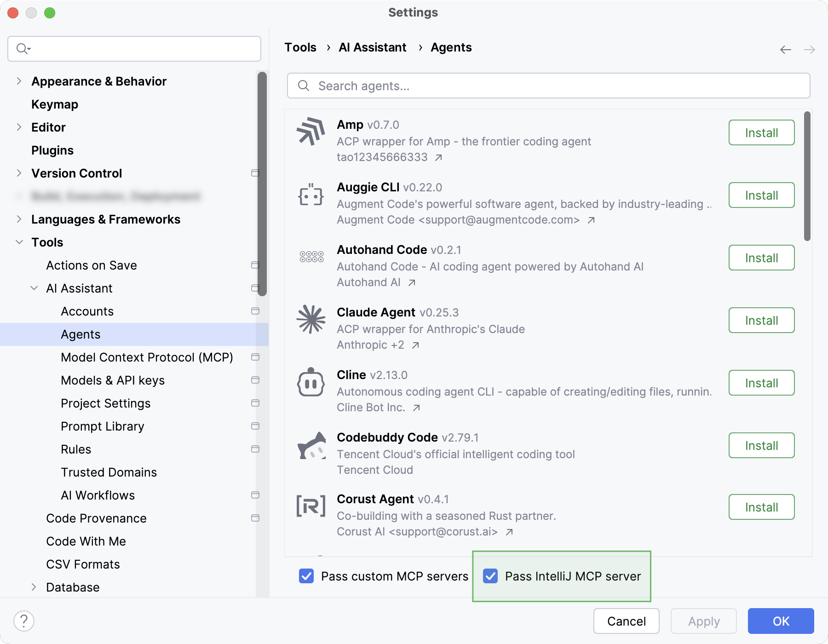828x644 pixels.
Task: Uncheck Pass custom MCP servers
Action: click(x=306, y=576)
